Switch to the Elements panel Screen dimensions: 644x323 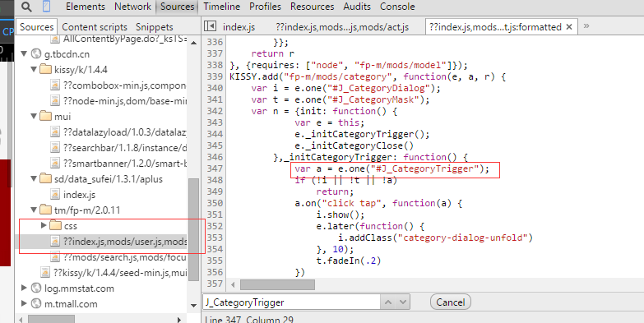(86, 7)
